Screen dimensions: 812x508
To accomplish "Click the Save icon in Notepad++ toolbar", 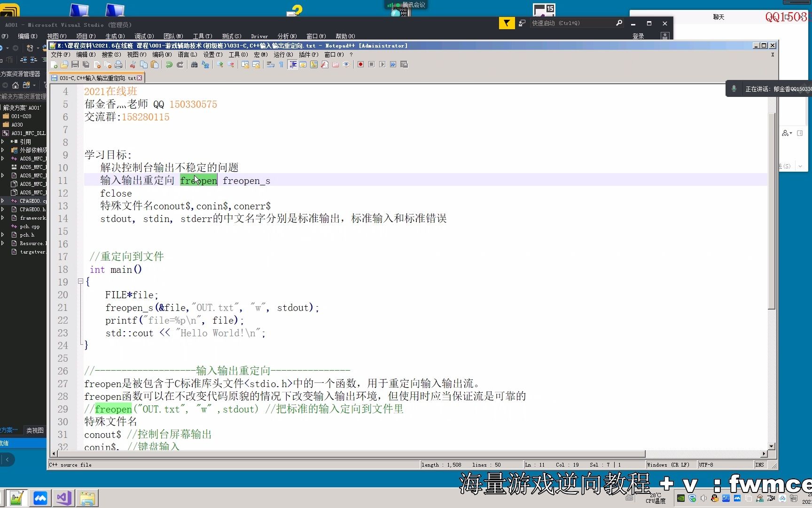I will pyautogui.click(x=75, y=64).
